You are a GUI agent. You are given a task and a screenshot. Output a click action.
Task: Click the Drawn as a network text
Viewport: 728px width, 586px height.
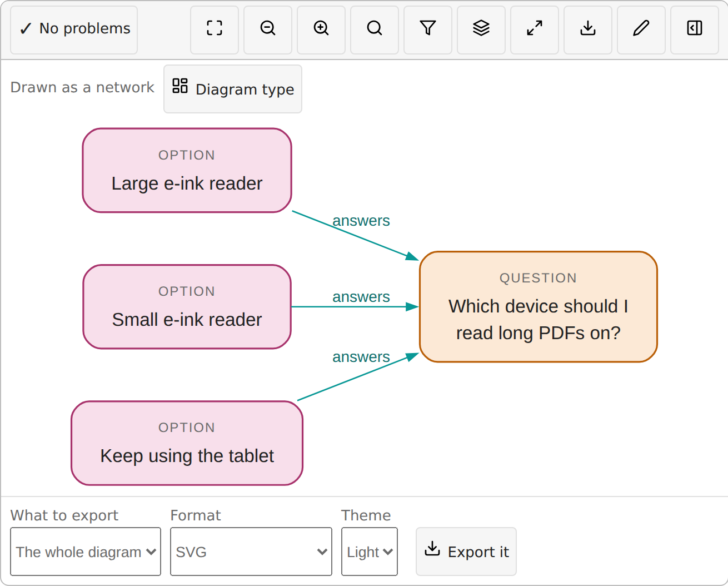[82, 87]
